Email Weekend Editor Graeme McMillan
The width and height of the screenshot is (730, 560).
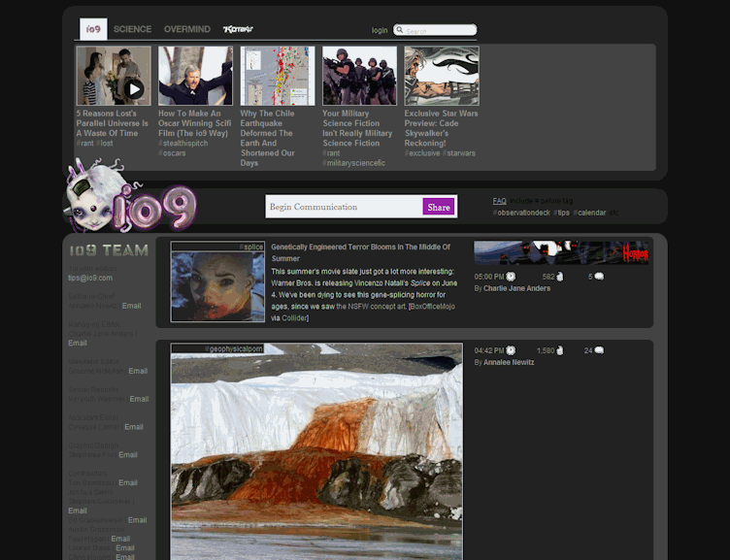(x=138, y=371)
